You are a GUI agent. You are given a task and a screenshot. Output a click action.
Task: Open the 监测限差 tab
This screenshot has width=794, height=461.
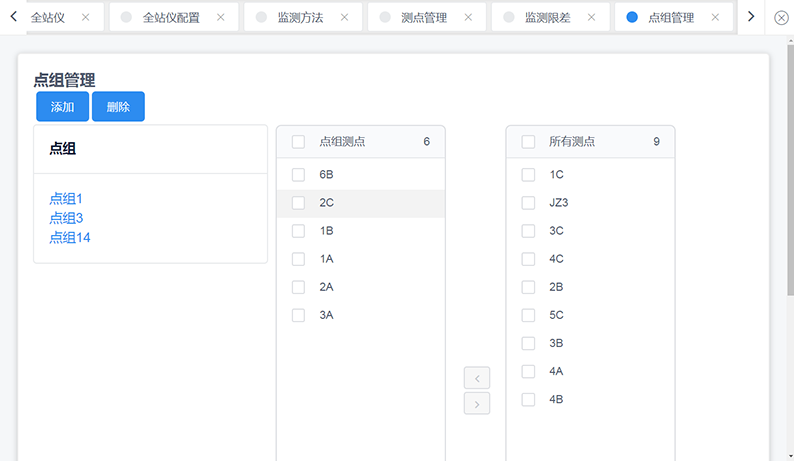click(x=547, y=18)
